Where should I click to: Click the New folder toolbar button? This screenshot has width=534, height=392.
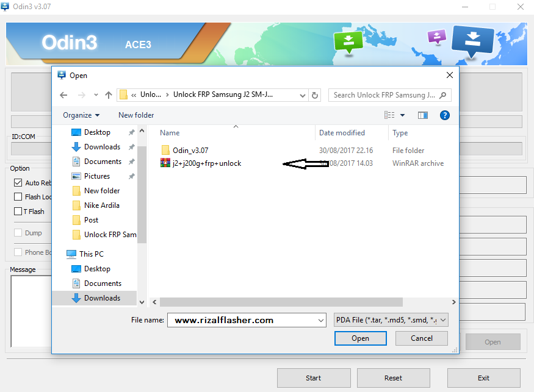coord(136,115)
